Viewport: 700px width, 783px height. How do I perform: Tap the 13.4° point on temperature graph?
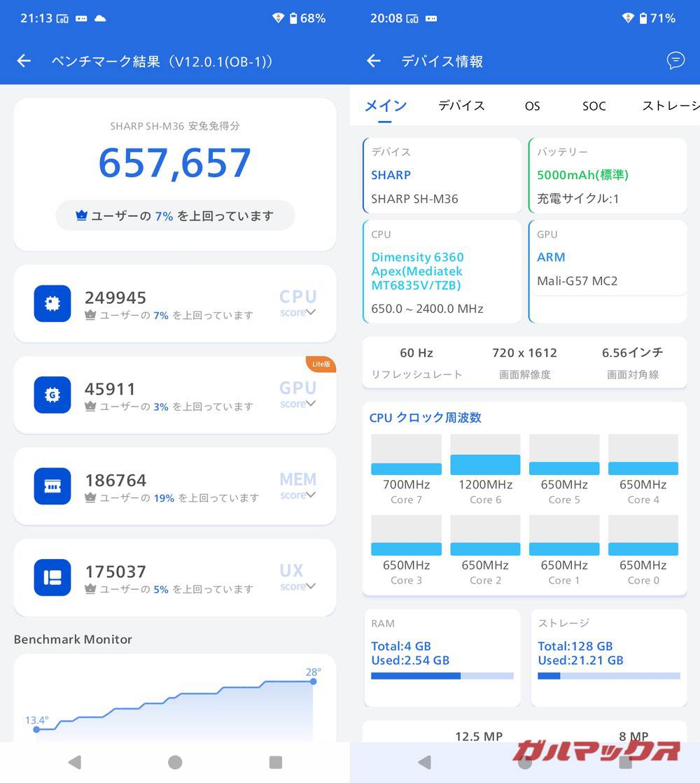(x=36, y=730)
